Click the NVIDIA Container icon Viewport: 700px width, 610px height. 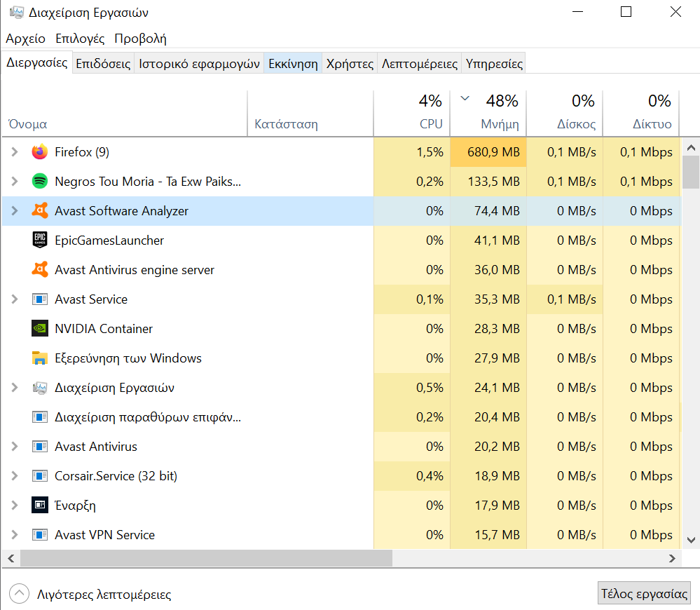40,329
